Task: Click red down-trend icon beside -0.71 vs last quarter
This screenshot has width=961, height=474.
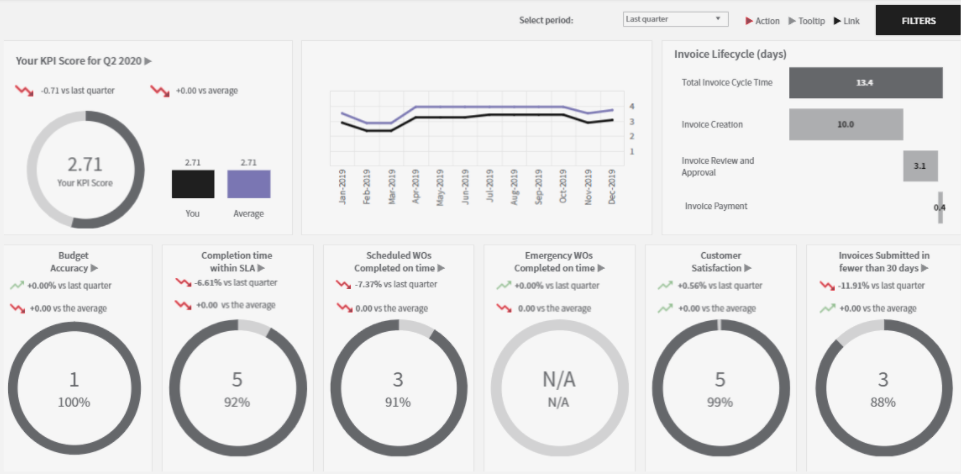Action: click(x=25, y=91)
